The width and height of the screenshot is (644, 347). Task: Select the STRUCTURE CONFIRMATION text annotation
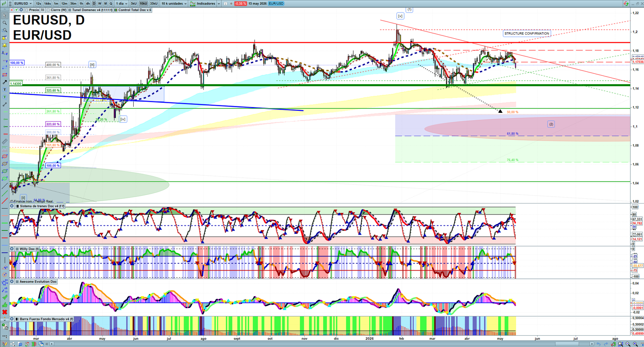tap(527, 33)
